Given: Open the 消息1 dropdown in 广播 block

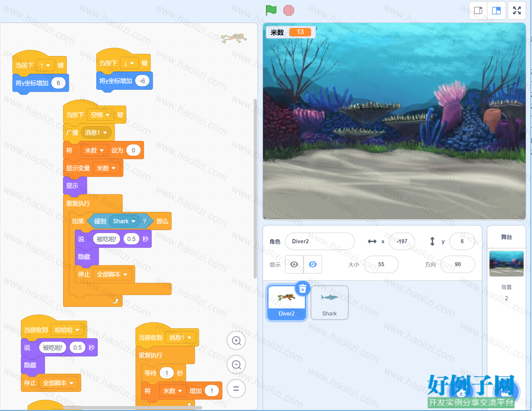Looking at the screenshot, I should (96, 133).
